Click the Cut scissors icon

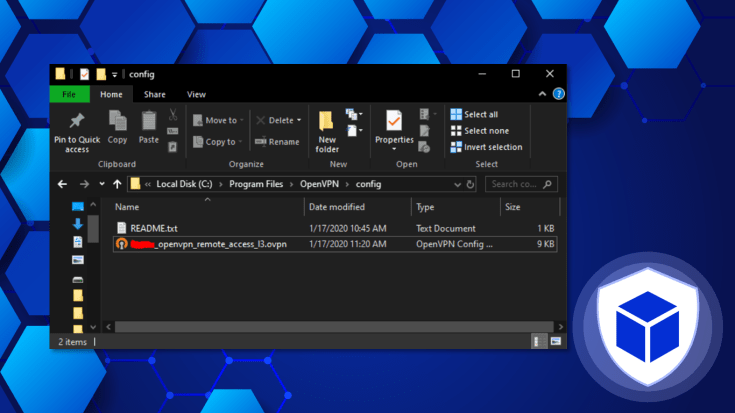173,114
